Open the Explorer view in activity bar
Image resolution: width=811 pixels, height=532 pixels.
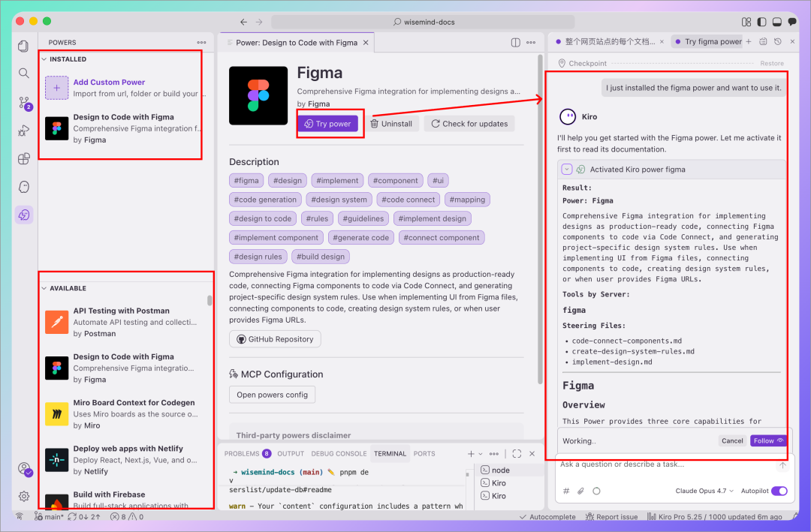pos(23,46)
